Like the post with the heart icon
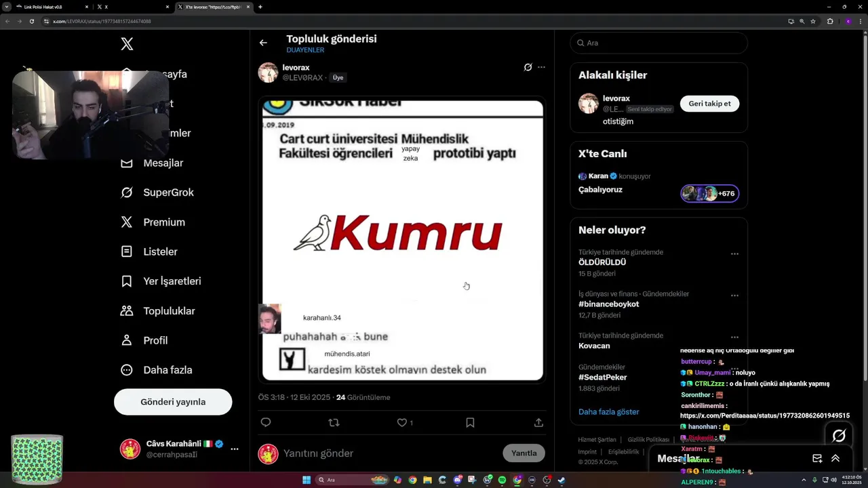The image size is (868, 488). pos(401,422)
